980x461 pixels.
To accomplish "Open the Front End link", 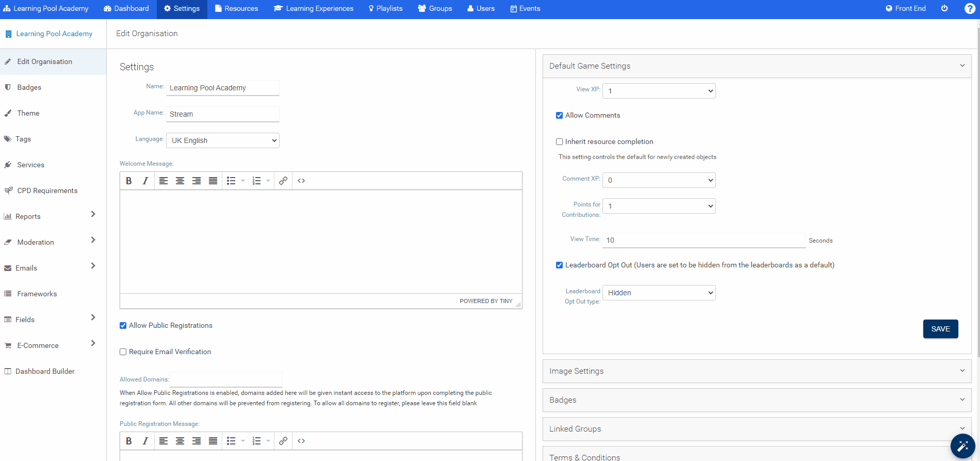I will pyautogui.click(x=906, y=9).
